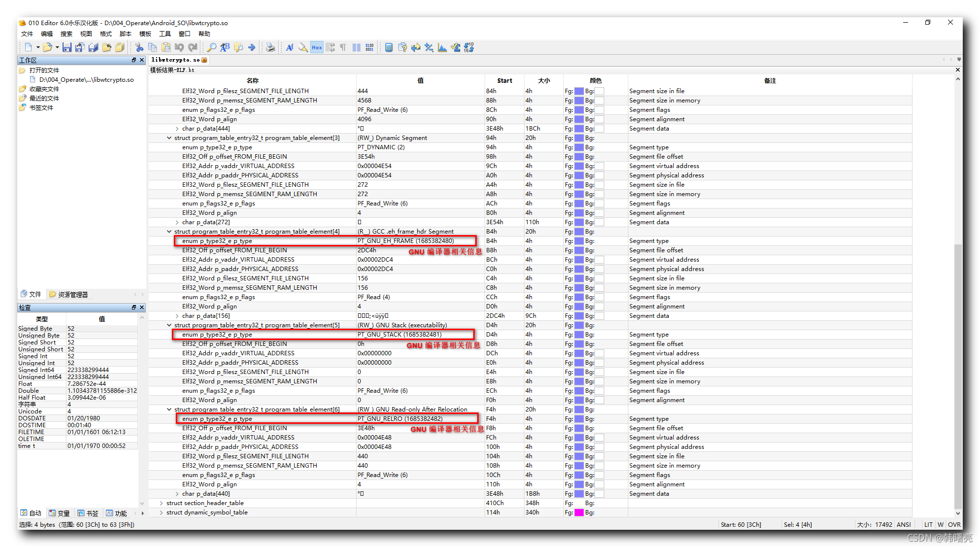Open the 工具 menu

[165, 34]
